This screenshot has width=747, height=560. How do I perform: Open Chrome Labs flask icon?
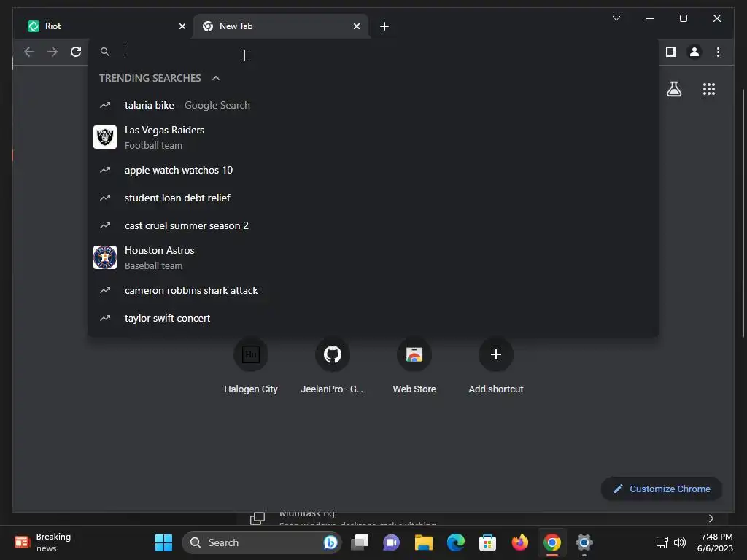tap(673, 88)
